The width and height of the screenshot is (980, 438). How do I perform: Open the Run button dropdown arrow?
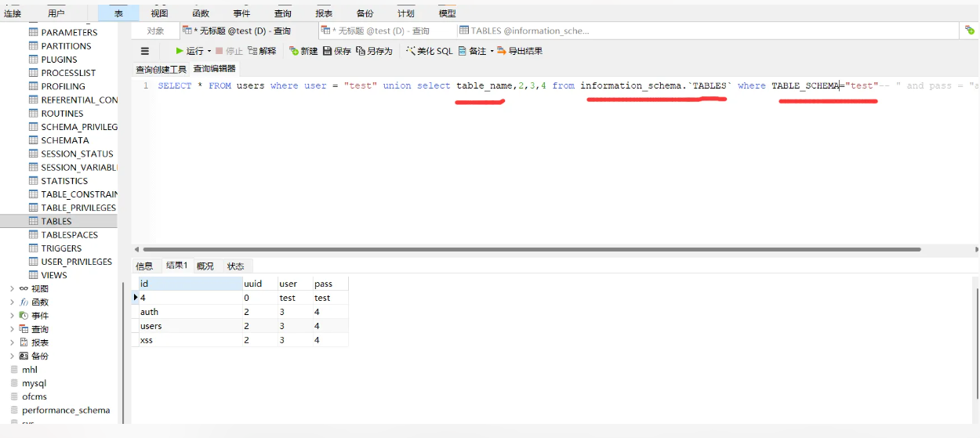(209, 51)
